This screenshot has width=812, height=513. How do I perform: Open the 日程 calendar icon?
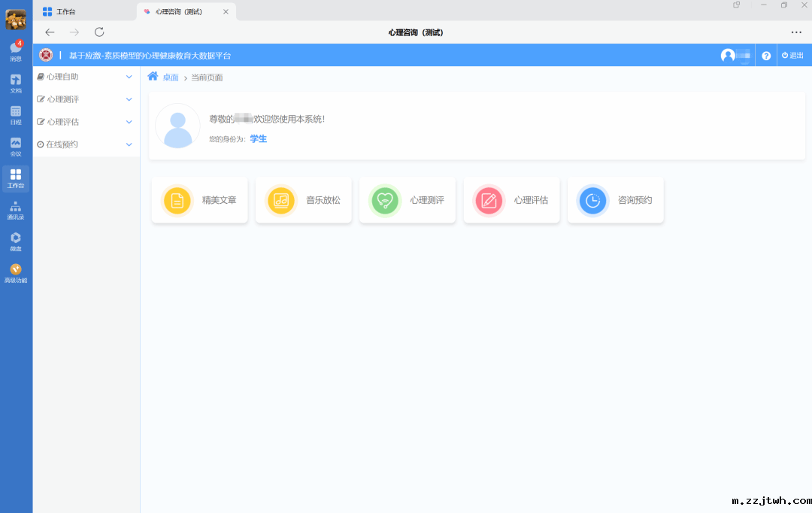pos(16,114)
